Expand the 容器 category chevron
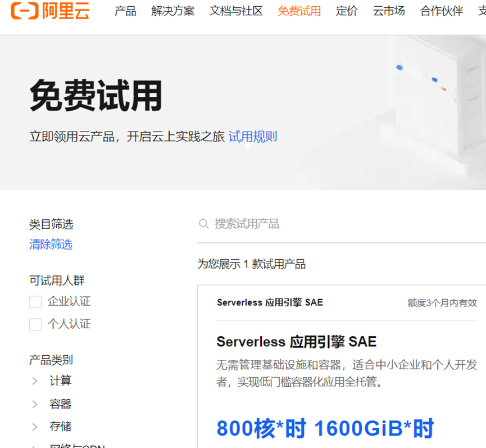Viewport: 486px width, 448px height. coord(35,404)
